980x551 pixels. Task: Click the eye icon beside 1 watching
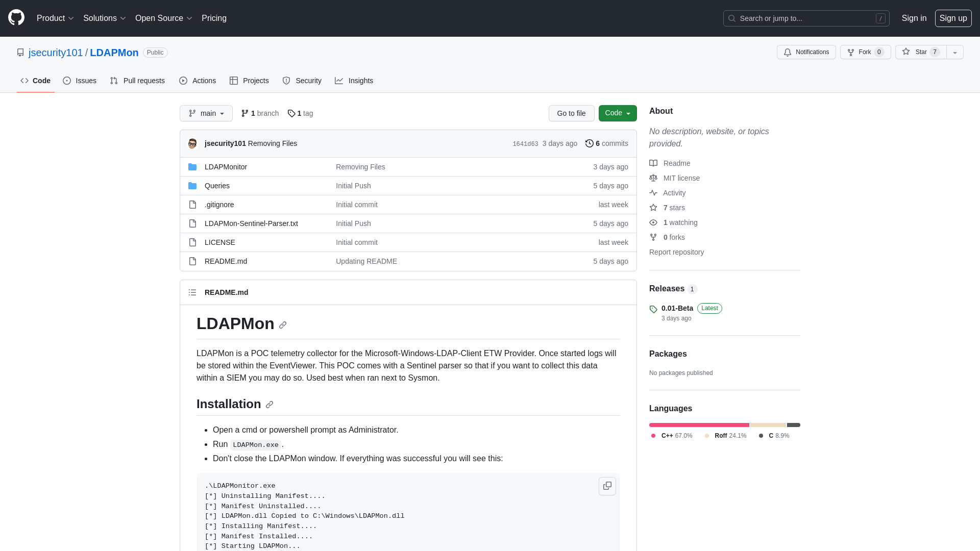tap(653, 222)
